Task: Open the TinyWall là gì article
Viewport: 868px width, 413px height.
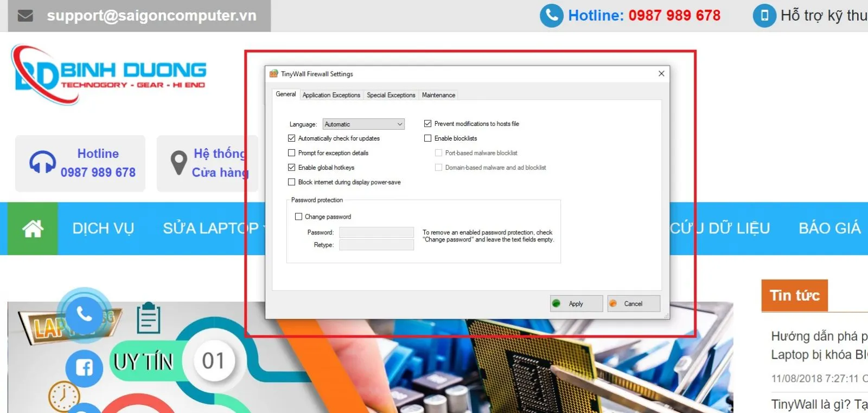Action: click(x=819, y=404)
